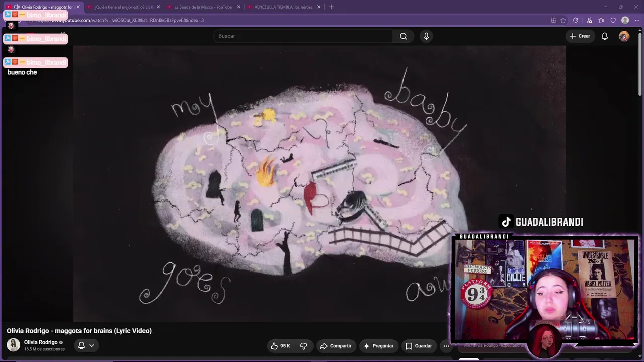Viewport: 644px width, 362px height.
Task: Close the ¿Quién tiene el mejor estilo tab
Action: 158,7
